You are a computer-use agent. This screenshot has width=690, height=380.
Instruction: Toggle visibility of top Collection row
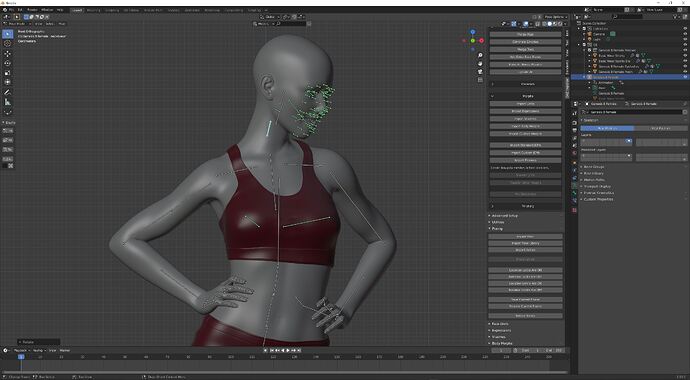[685, 29]
